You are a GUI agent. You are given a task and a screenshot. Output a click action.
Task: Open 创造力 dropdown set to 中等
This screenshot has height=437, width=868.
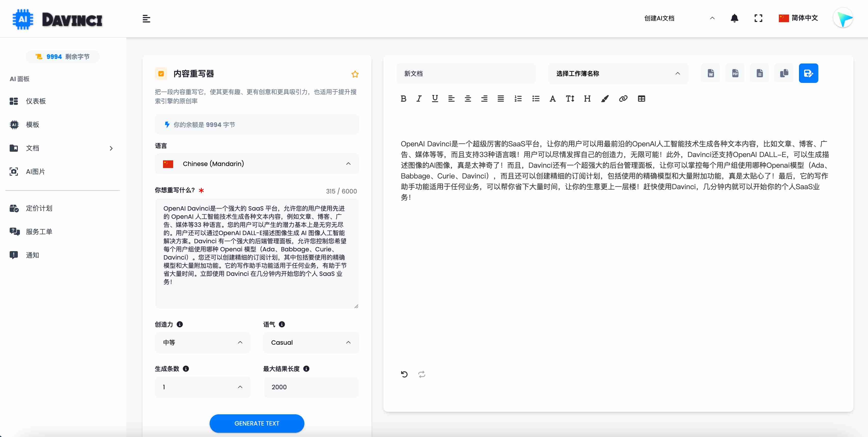[202, 343]
